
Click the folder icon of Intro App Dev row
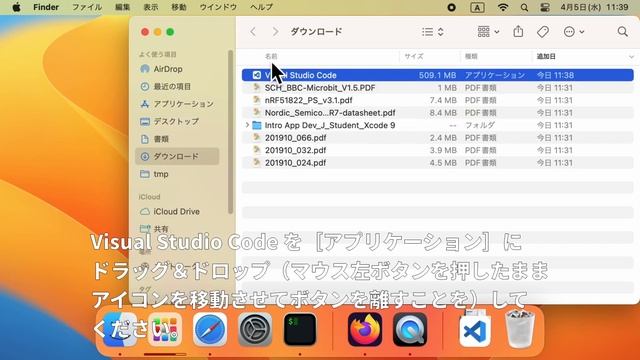pyautogui.click(x=257, y=125)
